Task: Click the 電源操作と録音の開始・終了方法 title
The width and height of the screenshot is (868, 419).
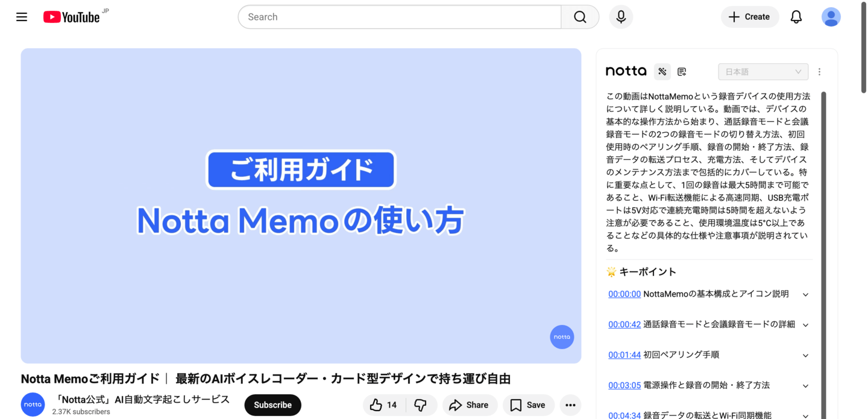Action: point(706,385)
